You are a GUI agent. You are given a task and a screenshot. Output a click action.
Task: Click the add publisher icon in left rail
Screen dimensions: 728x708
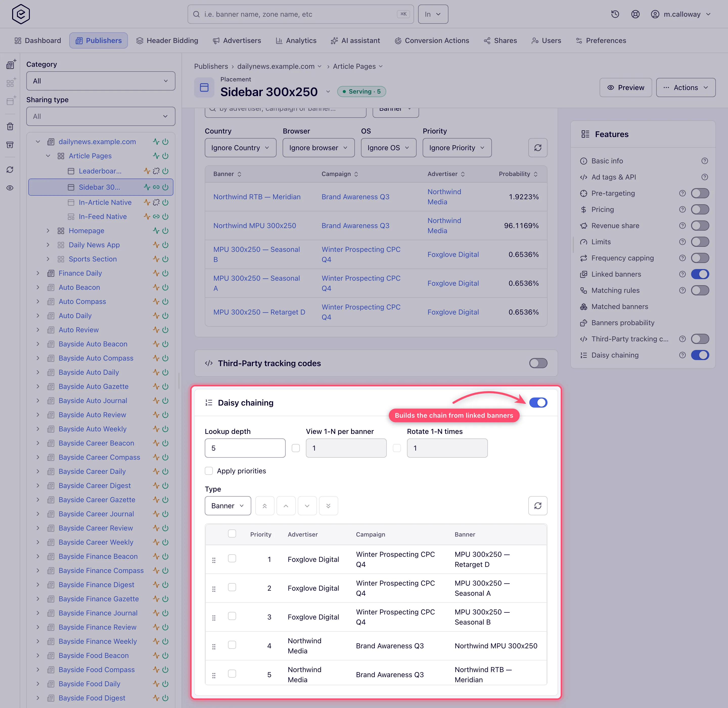point(11,64)
